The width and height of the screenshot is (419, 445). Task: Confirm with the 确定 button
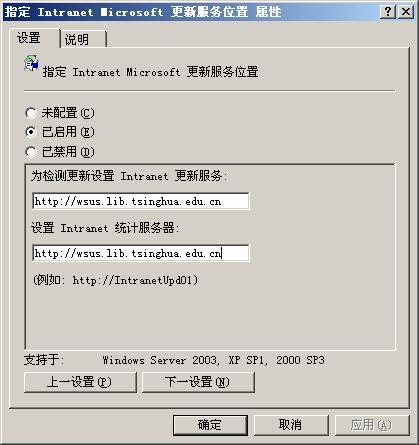point(210,425)
